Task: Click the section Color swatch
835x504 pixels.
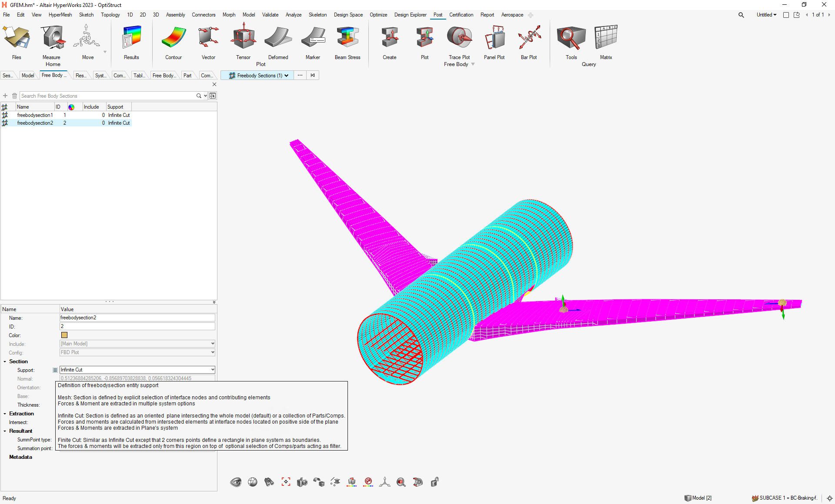Action: [x=64, y=335]
